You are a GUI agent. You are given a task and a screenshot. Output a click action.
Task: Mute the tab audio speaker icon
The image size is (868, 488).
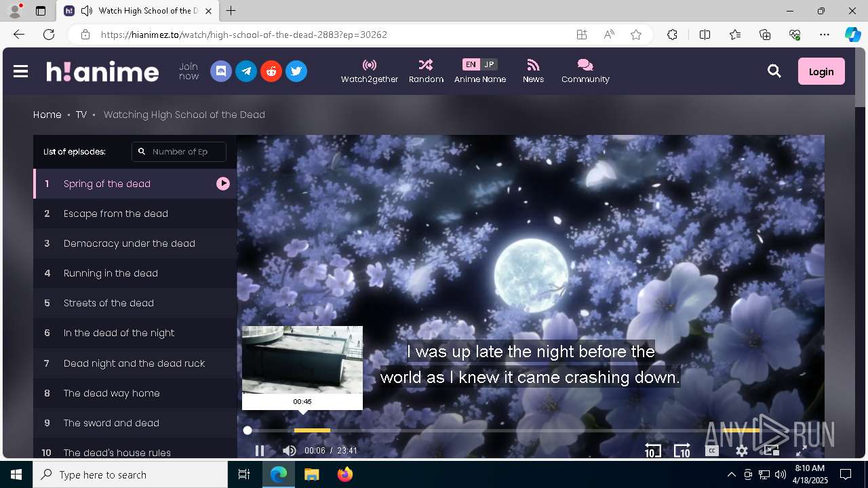click(87, 11)
